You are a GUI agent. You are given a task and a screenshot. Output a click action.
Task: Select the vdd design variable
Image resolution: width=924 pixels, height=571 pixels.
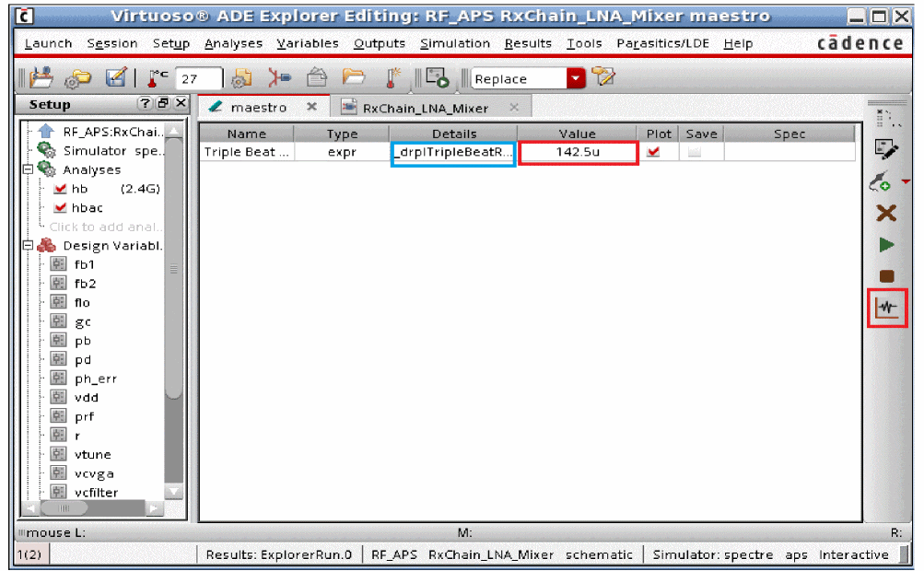click(x=86, y=397)
